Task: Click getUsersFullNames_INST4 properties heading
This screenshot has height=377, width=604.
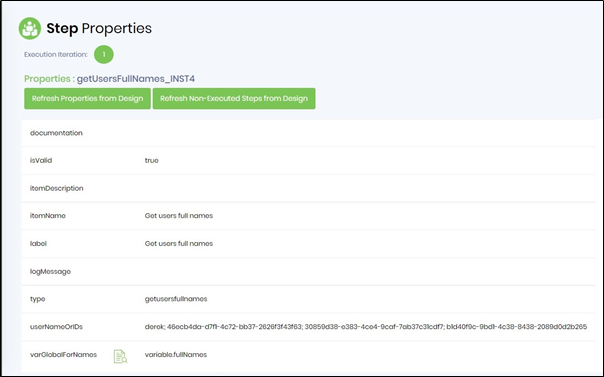Action: [x=109, y=79]
